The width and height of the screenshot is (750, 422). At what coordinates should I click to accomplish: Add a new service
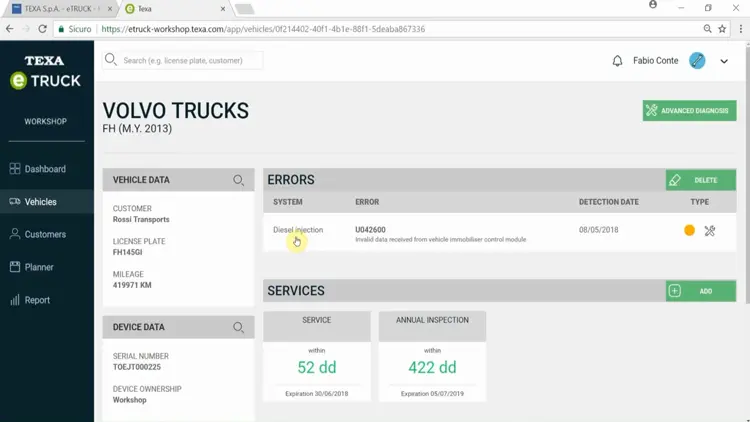point(701,291)
